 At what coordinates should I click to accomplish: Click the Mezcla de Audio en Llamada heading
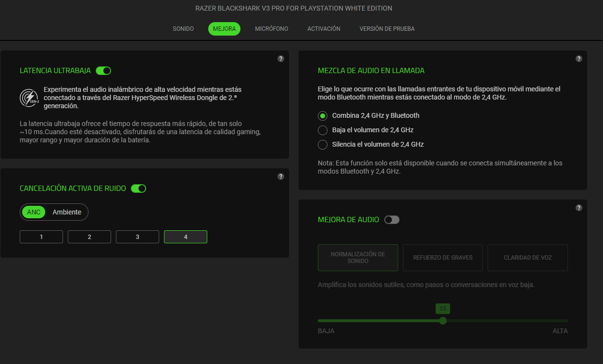point(371,71)
